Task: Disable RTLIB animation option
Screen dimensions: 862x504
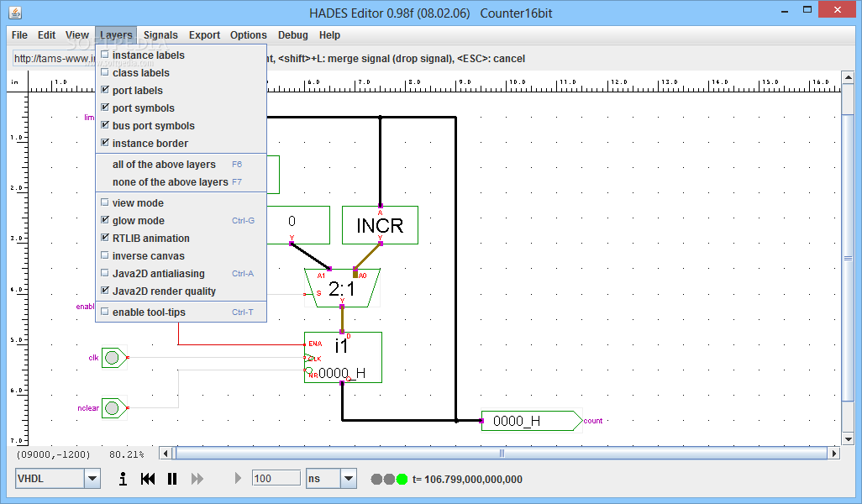Action: tap(181, 238)
